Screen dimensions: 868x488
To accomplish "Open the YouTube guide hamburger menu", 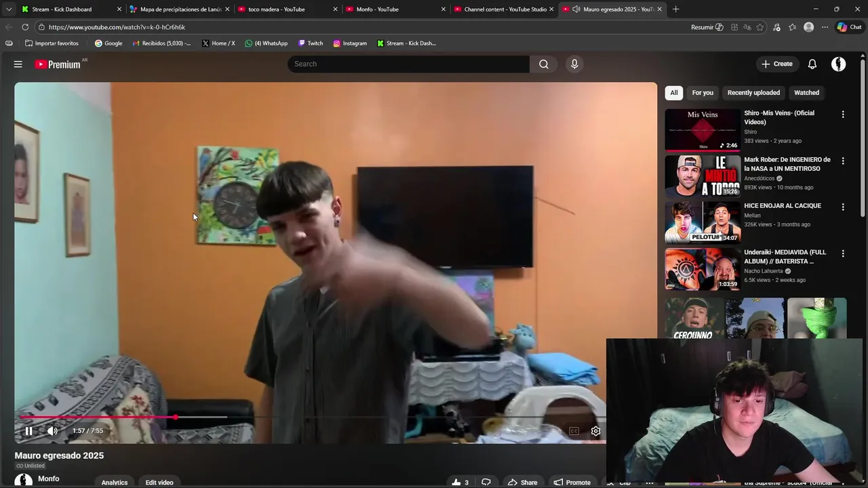I will coord(18,64).
